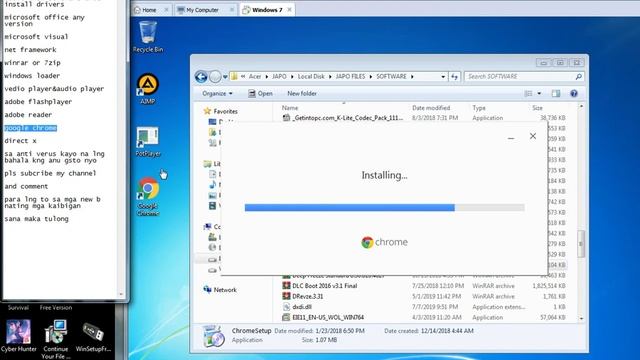Viewport: 640px width, 360px height.
Task: Click "windows loader" line in notepad
Action: 32,76
